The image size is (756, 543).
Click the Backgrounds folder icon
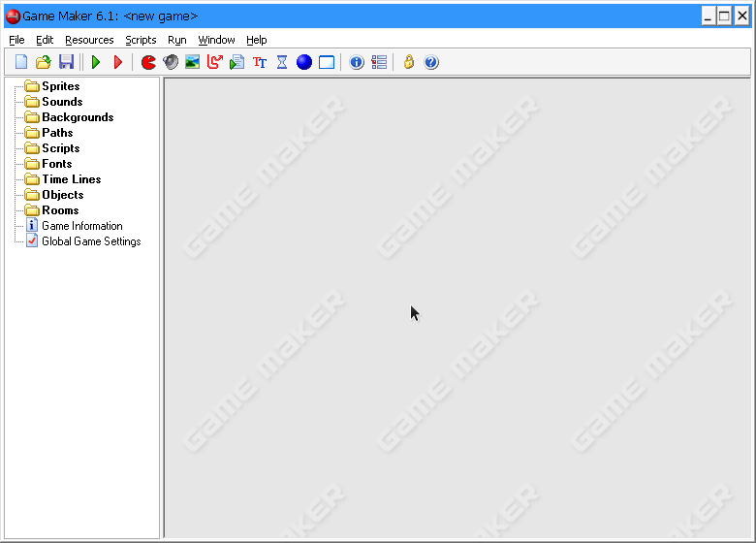(x=32, y=117)
